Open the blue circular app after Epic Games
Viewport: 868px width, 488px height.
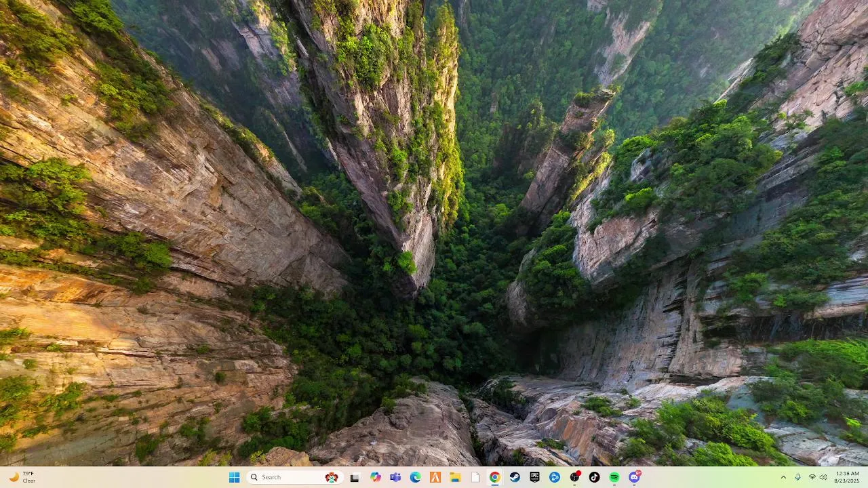[555, 477]
